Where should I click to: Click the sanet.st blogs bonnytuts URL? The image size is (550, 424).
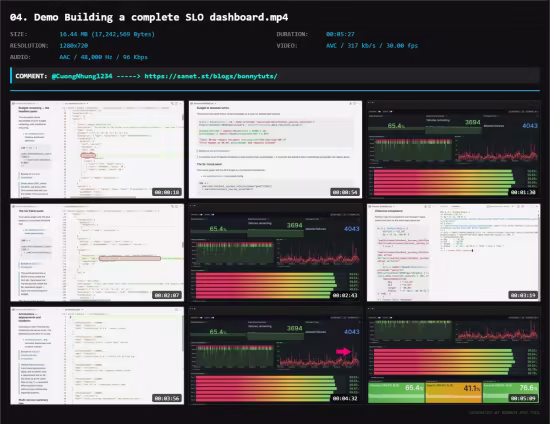click(211, 76)
